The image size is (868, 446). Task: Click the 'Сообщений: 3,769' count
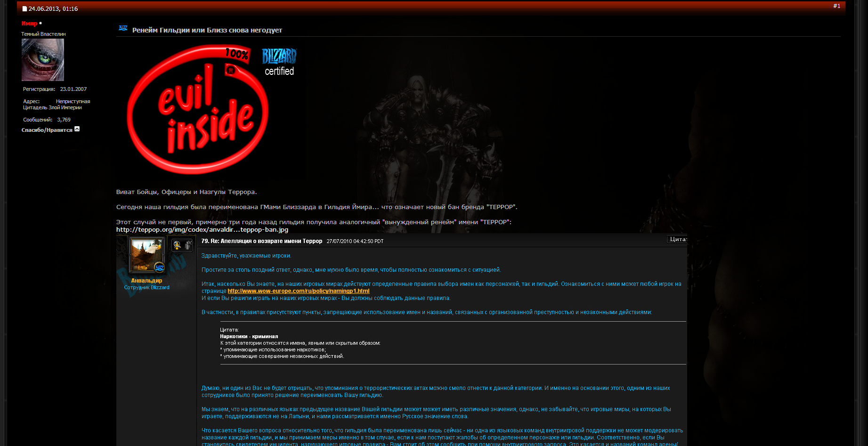pos(47,120)
